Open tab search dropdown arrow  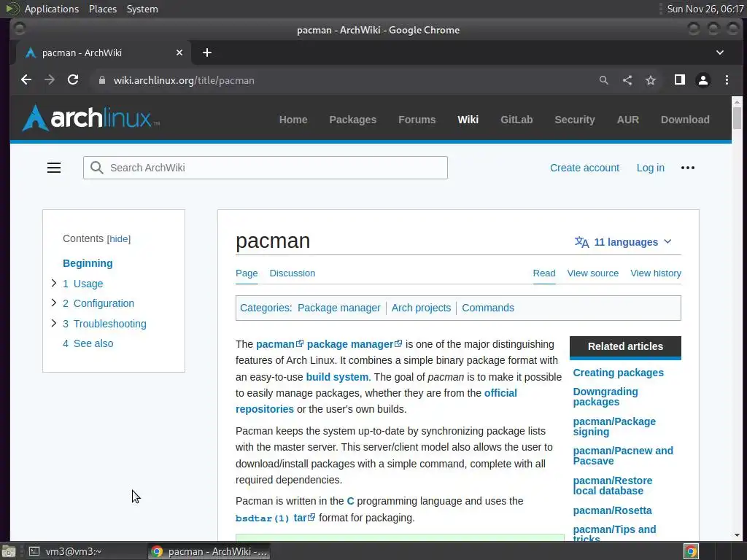coord(720,52)
